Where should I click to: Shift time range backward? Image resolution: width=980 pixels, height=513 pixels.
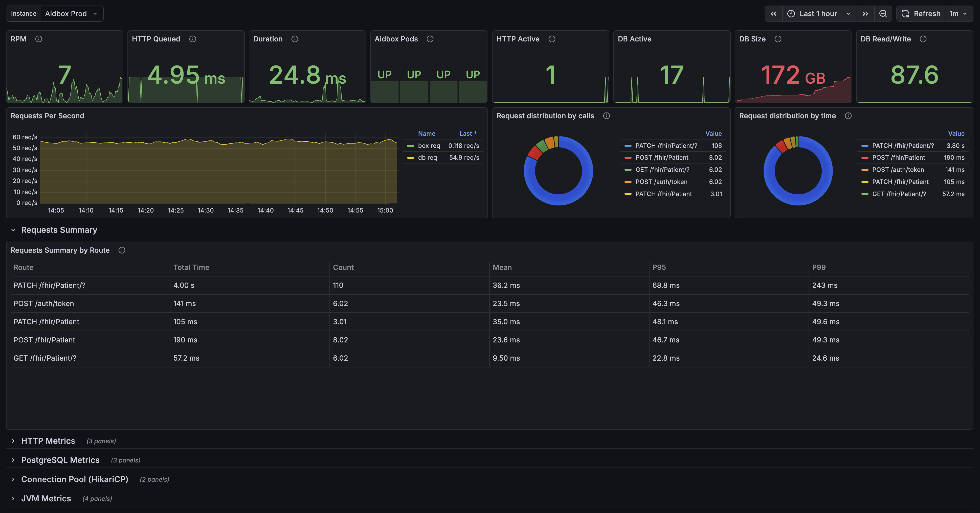click(773, 14)
